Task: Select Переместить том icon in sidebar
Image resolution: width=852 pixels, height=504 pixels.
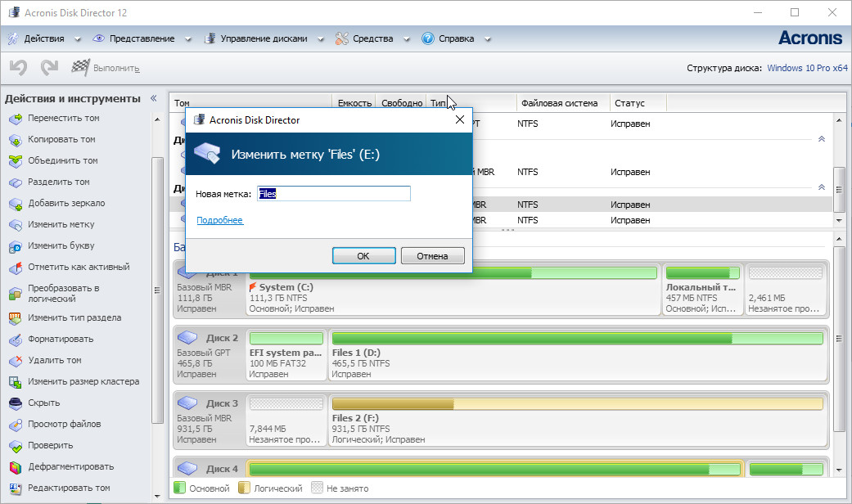Action: pos(16,119)
